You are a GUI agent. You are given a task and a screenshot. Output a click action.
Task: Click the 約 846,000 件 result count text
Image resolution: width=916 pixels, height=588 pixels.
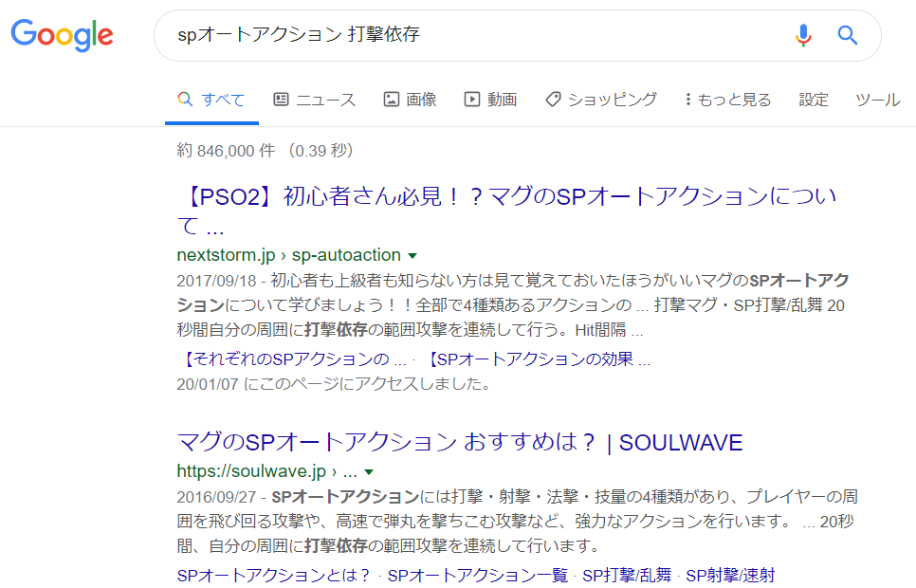click(226, 151)
